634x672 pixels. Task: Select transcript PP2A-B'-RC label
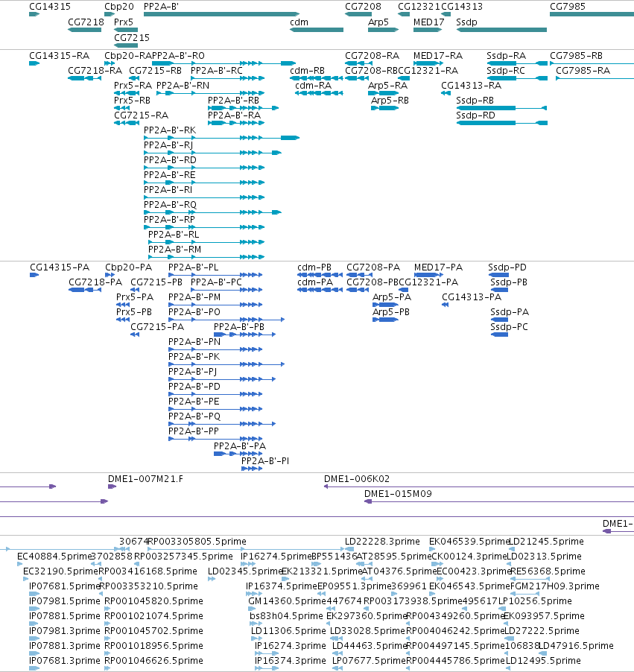(217, 70)
